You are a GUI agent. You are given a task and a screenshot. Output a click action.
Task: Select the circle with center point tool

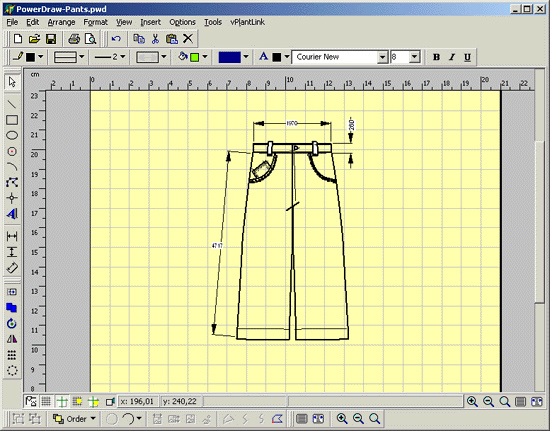coord(12,151)
